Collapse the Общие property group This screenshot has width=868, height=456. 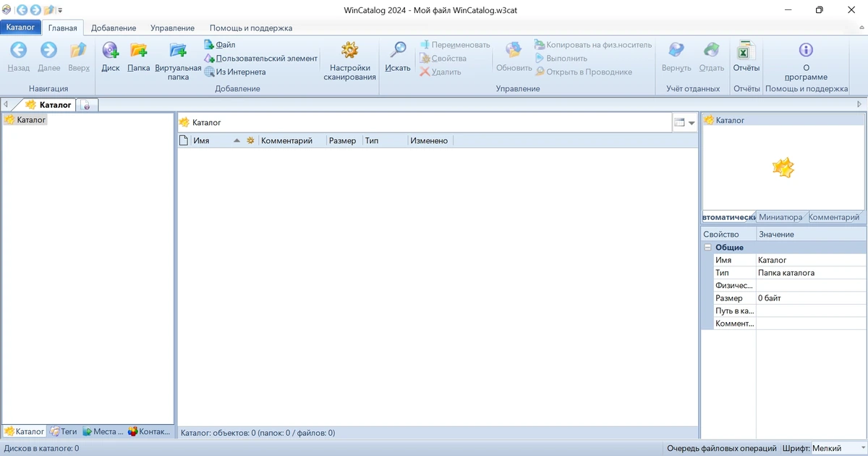click(708, 248)
